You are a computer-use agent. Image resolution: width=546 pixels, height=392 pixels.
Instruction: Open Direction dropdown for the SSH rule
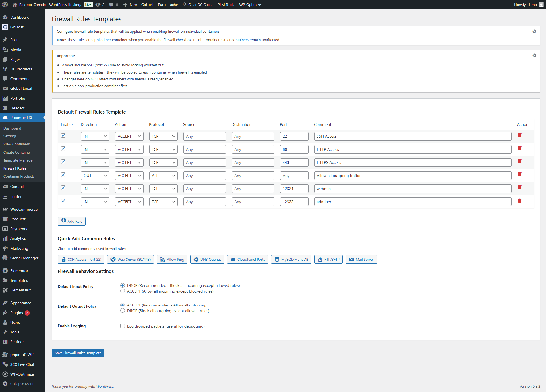pyautogui.click(x=95, y=136)
